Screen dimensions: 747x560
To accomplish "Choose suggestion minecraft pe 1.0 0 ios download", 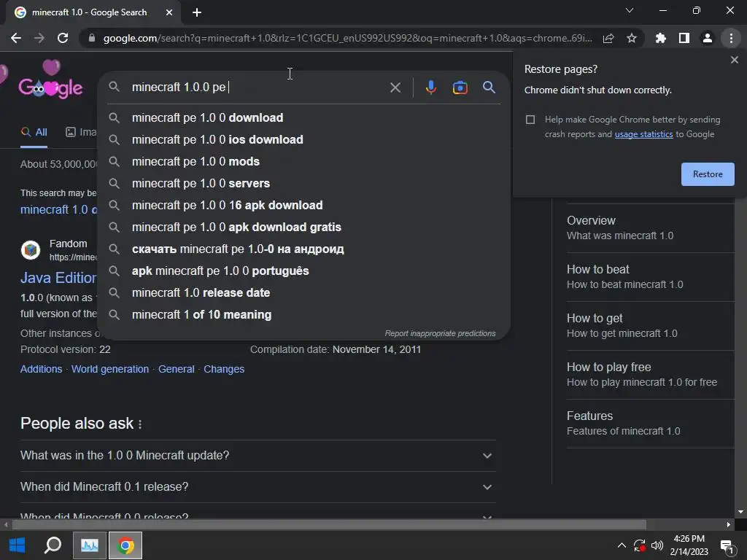I will click(x=304, y=139).
